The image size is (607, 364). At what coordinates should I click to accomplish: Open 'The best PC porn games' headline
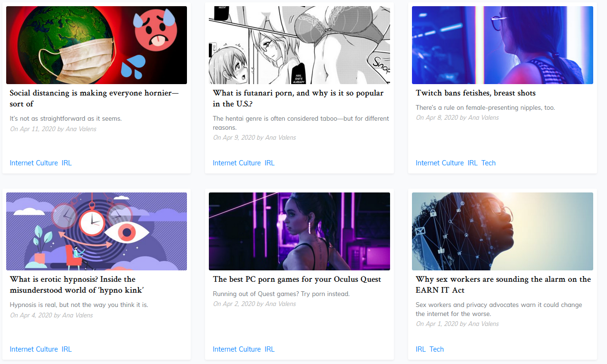[297, 279]
